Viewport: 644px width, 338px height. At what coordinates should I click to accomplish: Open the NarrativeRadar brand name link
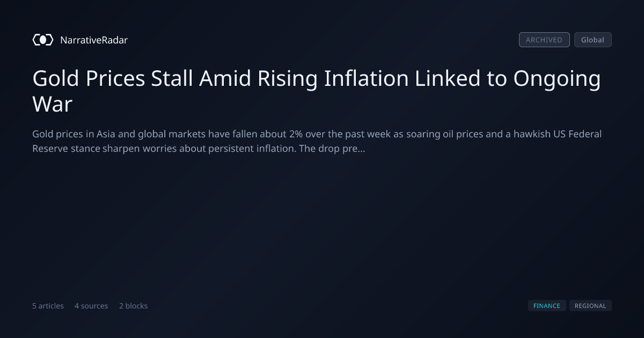click(x=94, y=40)
